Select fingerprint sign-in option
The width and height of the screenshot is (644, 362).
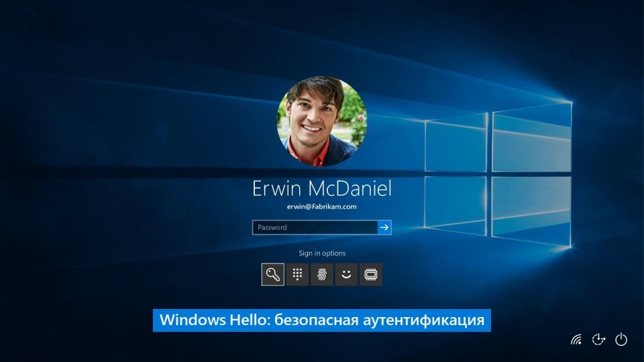[x=321, y=274]
